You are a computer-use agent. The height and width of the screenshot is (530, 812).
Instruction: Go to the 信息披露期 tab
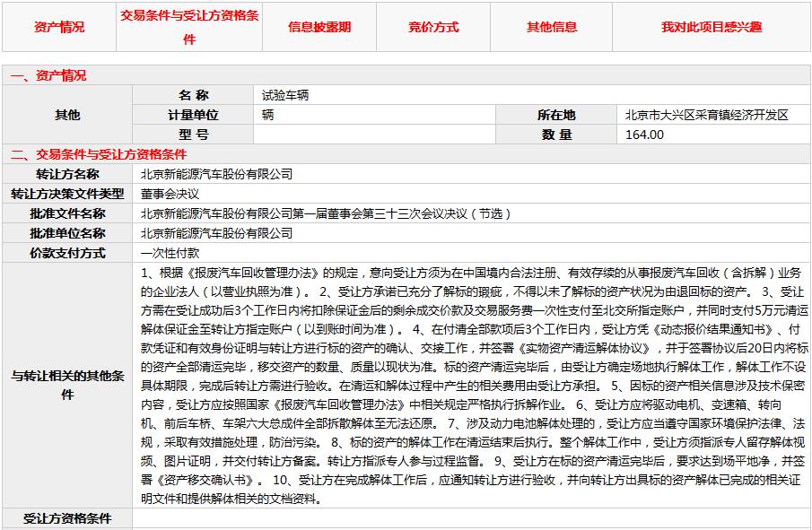(319, 27)
